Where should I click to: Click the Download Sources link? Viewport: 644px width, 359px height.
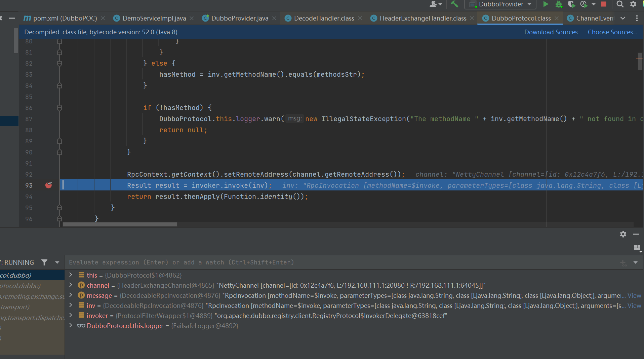551,32
